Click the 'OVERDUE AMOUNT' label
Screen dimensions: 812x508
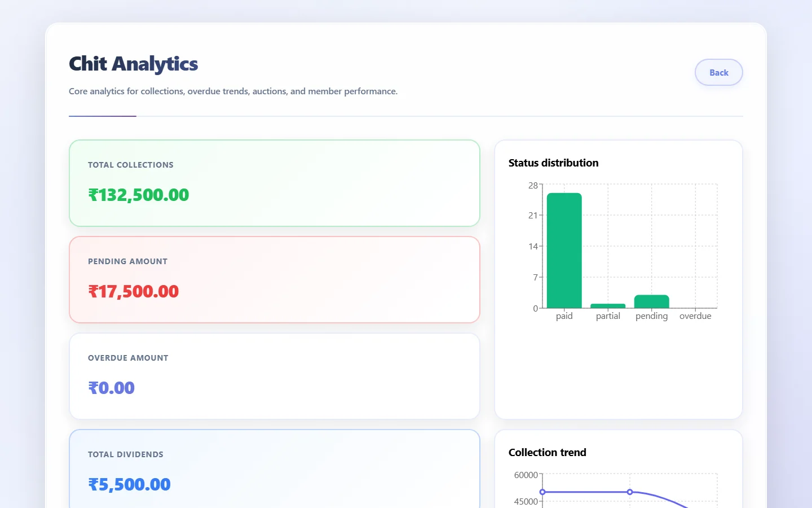[x=128, y=358]
